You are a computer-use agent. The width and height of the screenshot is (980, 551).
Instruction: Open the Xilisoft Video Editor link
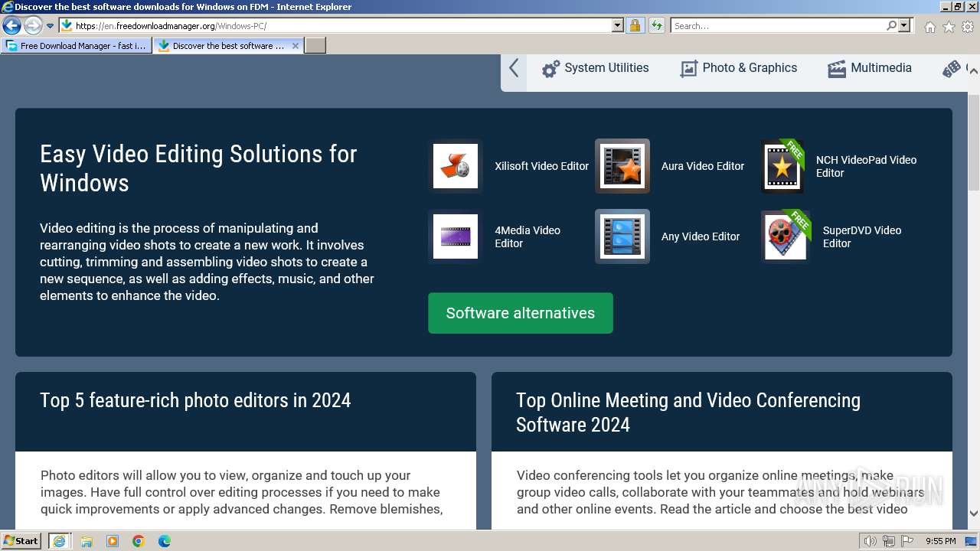pos(542,166)
